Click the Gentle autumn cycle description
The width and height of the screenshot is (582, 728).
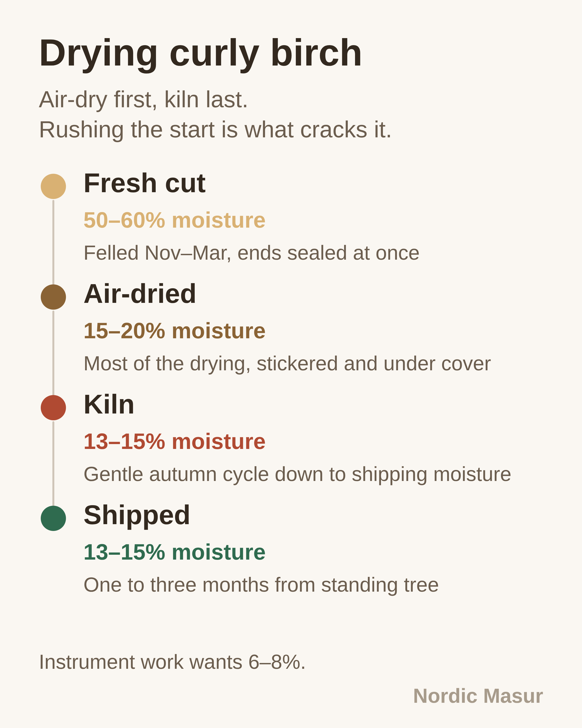click(x=297, y=474)
